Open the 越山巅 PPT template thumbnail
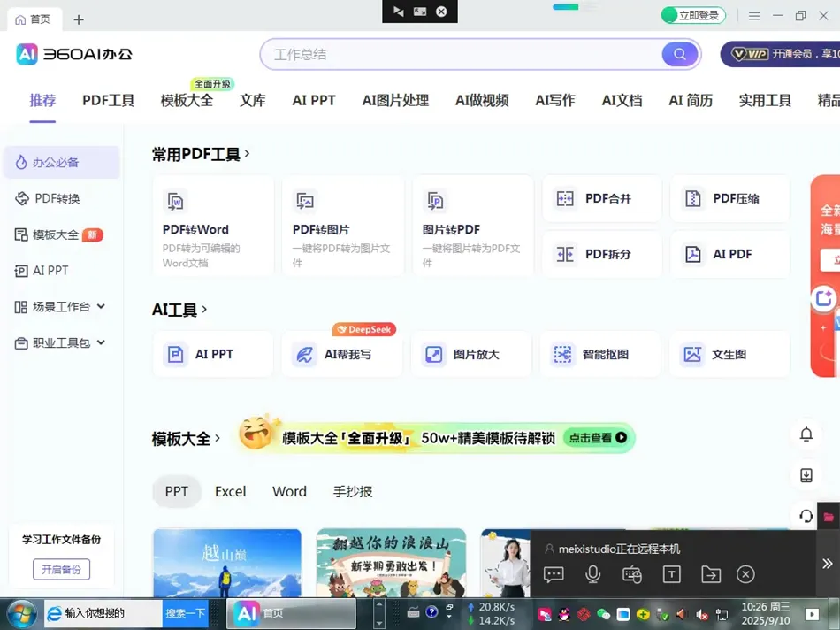This screenshot has width=840, height=630. [227, 563]
